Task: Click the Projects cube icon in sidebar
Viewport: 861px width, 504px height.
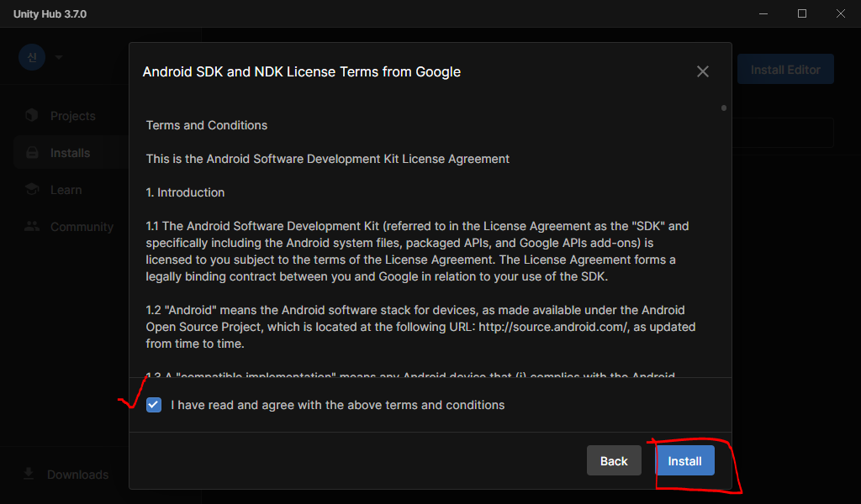Action: click(32, 116)
